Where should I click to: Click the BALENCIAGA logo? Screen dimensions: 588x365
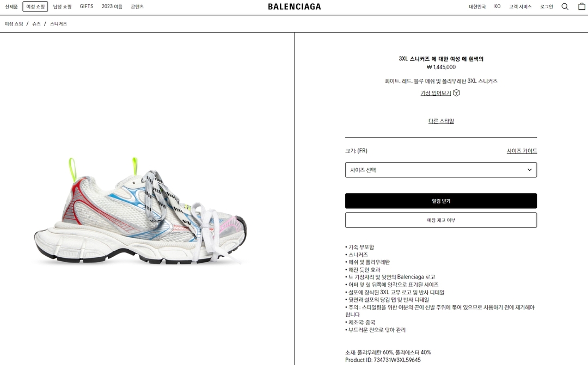click(x=295, y=7)
